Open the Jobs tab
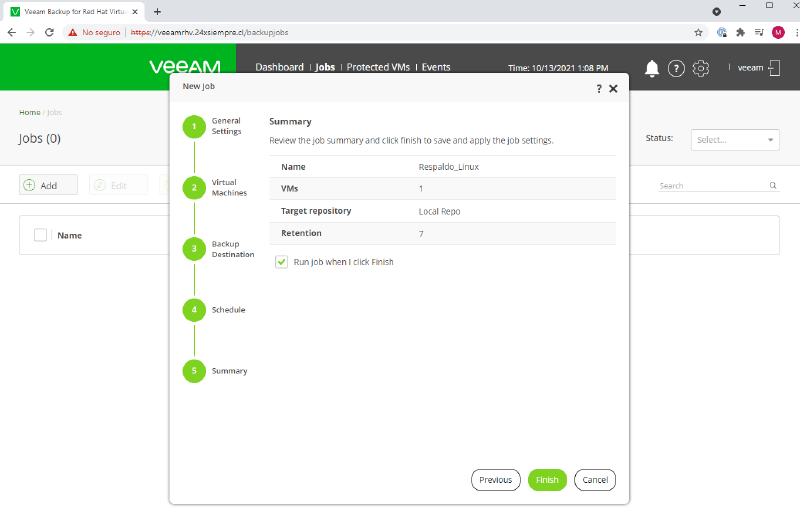The image size is (800, 511). (325, 67)
